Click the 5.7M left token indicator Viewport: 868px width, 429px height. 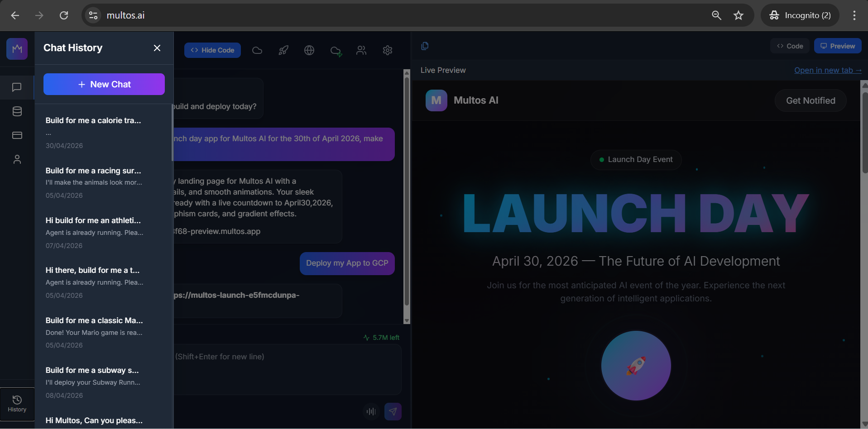381,338
